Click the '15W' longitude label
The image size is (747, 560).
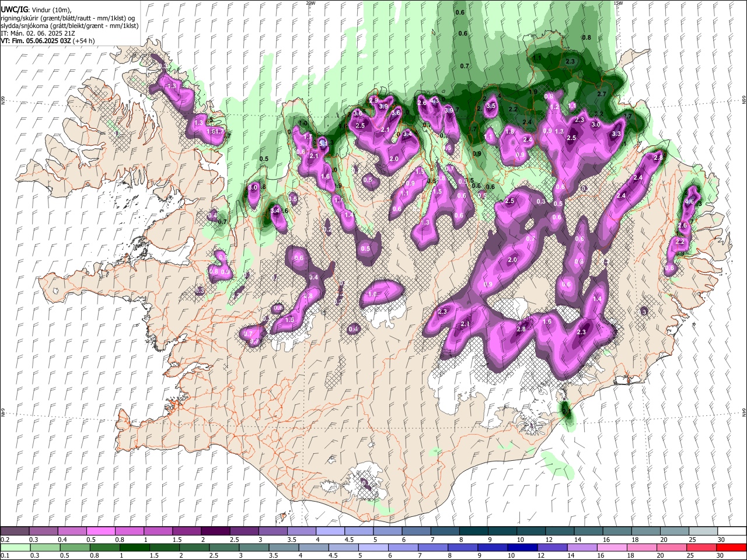click(x=619, y=3)
